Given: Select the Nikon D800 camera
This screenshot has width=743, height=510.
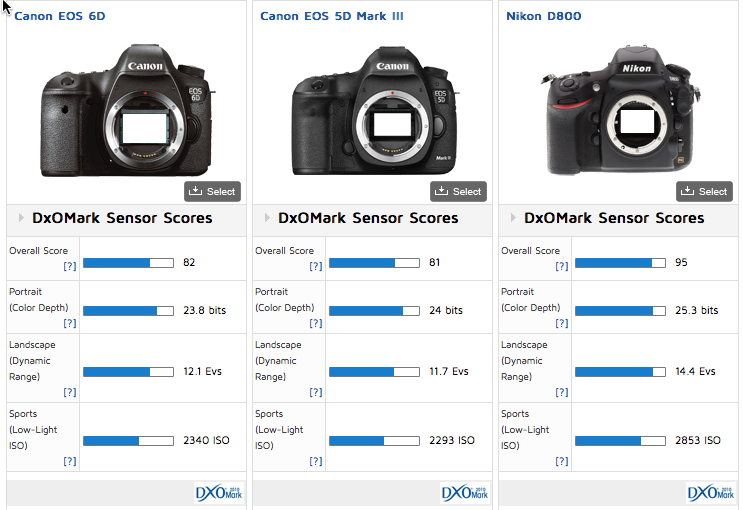Looking at the screenshot, I should (x=704, y=191).
